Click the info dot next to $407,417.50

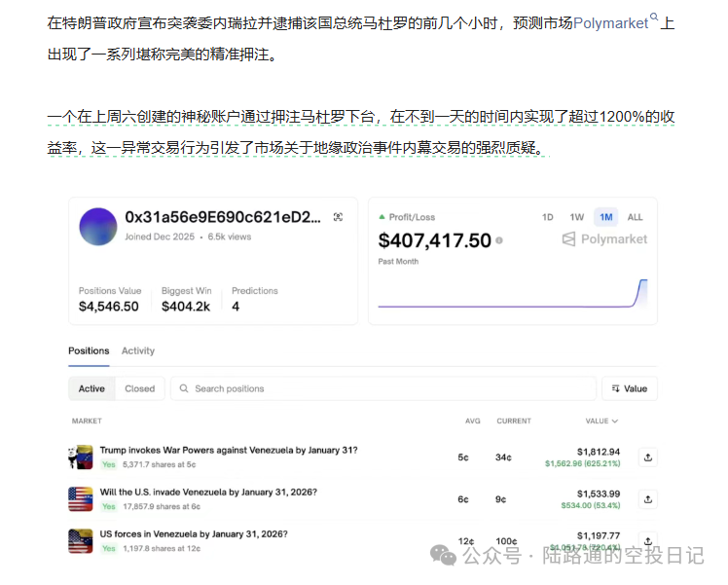499,240
